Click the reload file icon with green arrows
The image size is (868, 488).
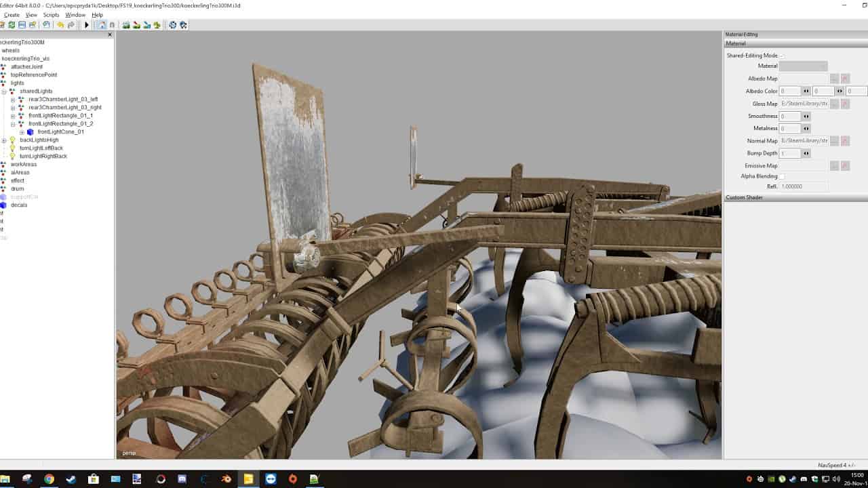coord(12,25)
